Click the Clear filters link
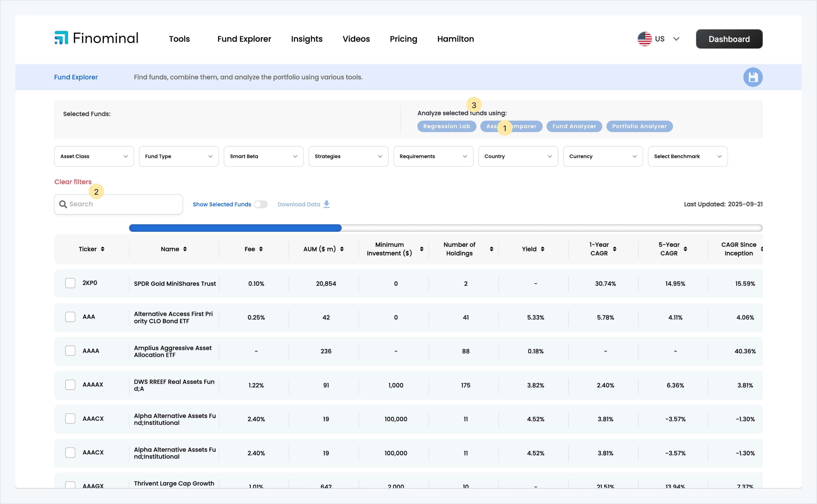The width and height of the screenshot is (817, 504). click(x=73, y=182)
